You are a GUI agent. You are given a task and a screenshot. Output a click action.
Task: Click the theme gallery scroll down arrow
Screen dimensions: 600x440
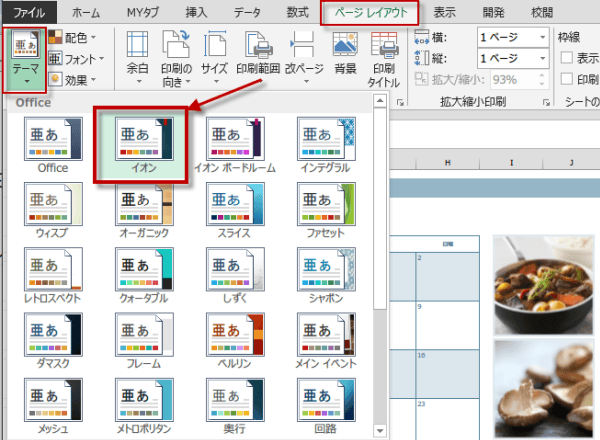[380, 431]
